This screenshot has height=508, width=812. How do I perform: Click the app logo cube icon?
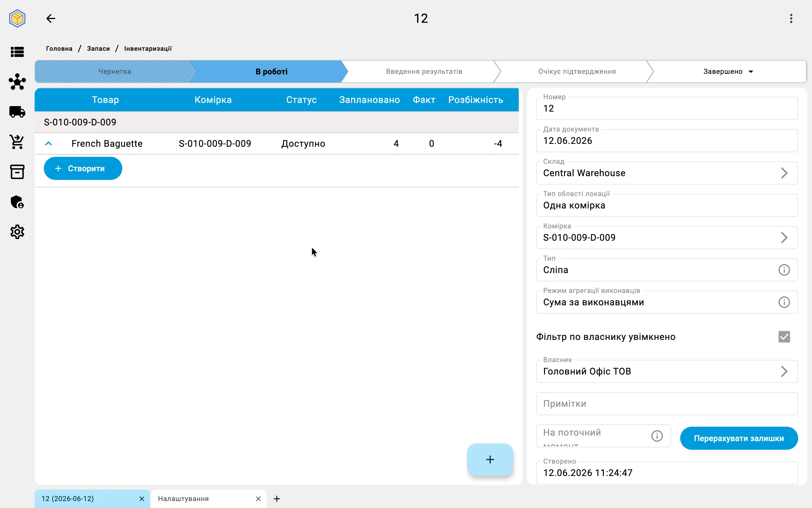17,18
